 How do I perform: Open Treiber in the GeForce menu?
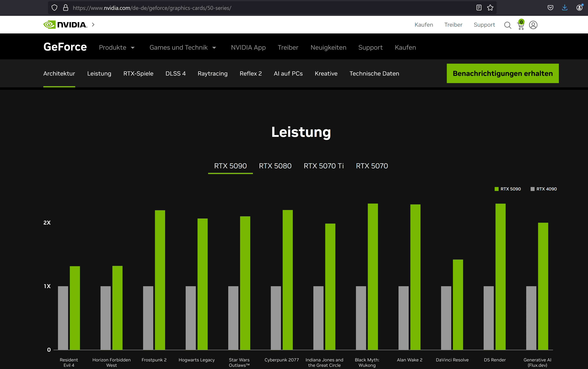point(288,47)
